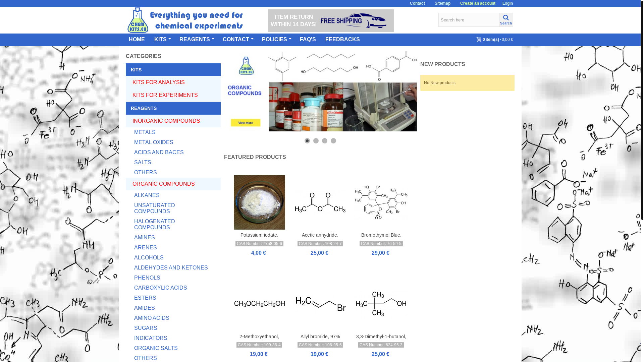Open REAGENTS category in sidebar
This screenshot has width=644, height=362.
pyautogui.click(x=173, y=108)
